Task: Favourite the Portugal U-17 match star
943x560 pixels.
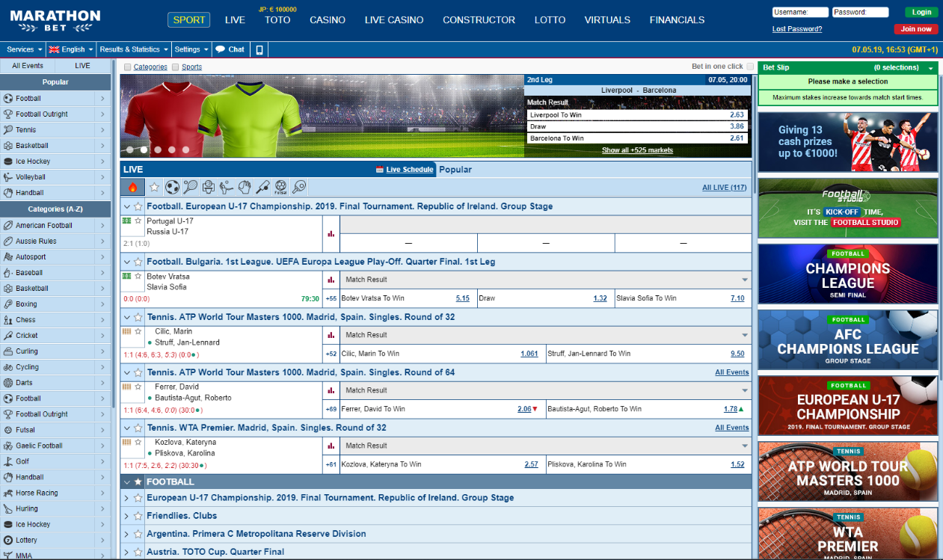Action: pyautogui.click(x=138, y=221)
